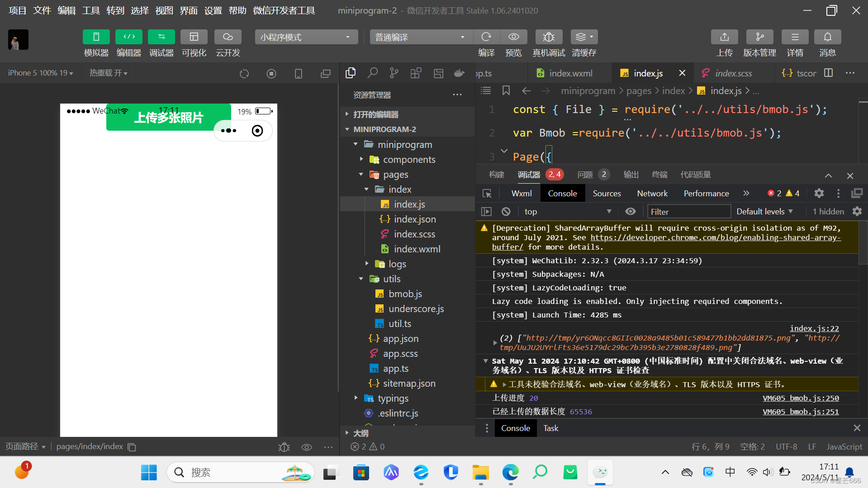Open project details (详情) icon
This screenshot has width=868, height=488.
coord(795,37)
